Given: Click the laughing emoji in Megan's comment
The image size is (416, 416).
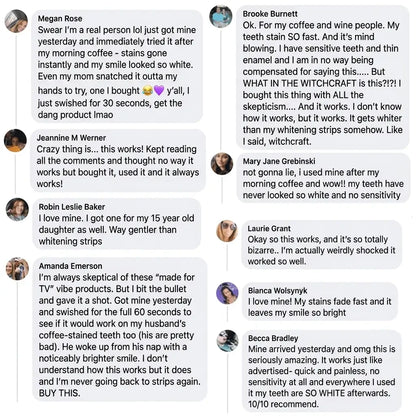Looking at the screenshot, I should (147, 90).
